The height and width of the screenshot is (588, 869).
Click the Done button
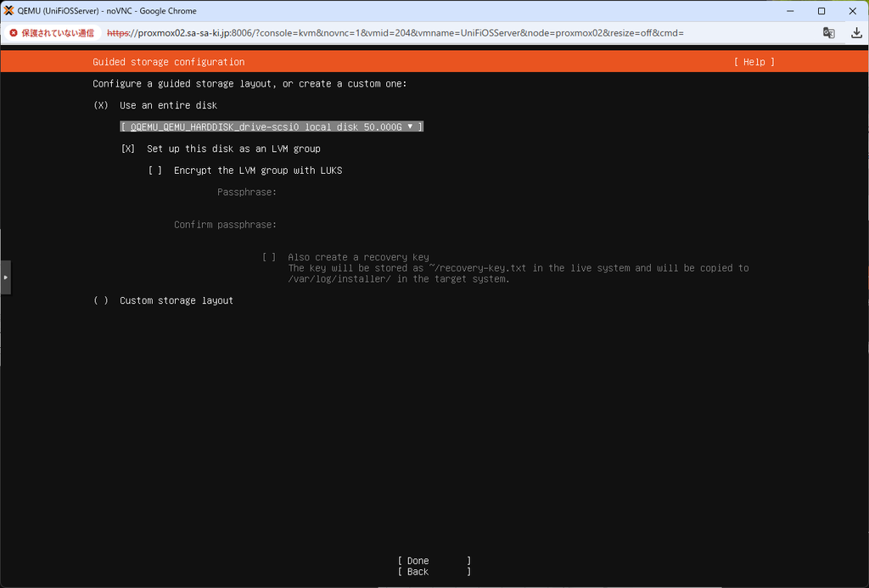pyautogui.click(x=434, y=561)
